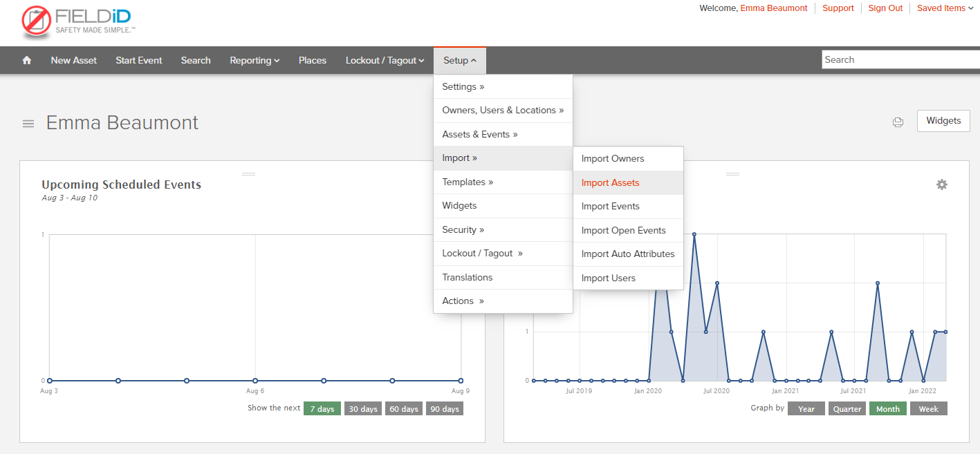
Task: Open the New Asset page
Action: pyautogui.click(x=74, y=60)
